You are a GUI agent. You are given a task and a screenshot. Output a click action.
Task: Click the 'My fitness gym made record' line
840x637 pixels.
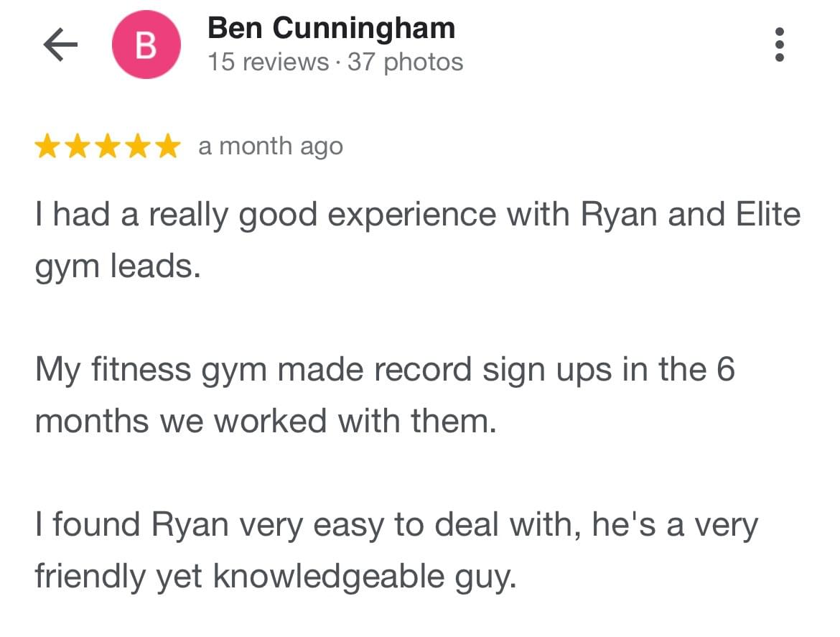click(x=385, y=370)
